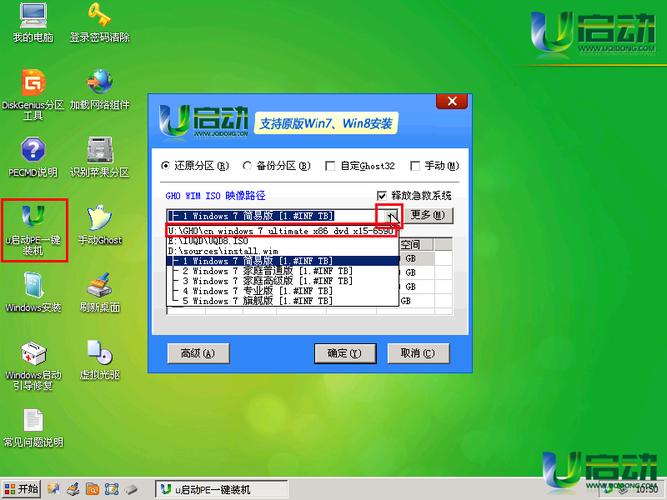
Task: Select 4 Windows 7 专业版 entry
Action: coord(282,291)
